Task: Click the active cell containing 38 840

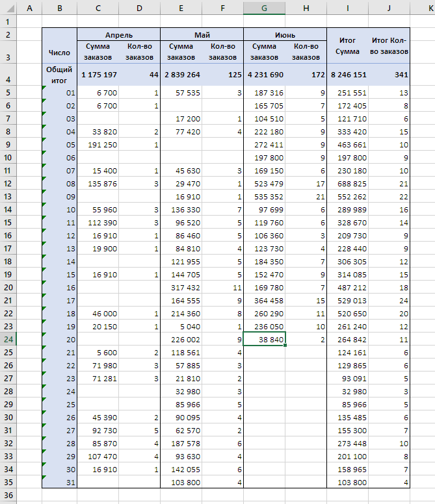Action: click(x=265, y=339)
